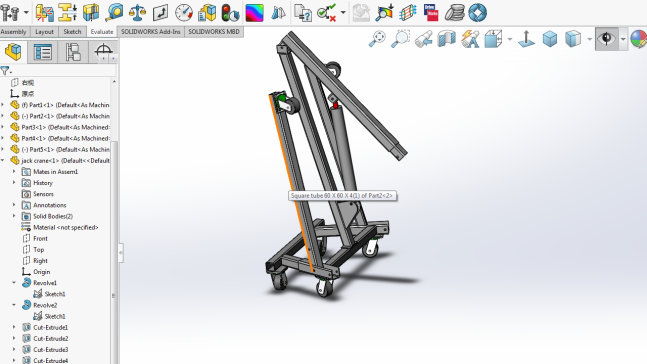Open Dynamic Annotation Views icon
This screenshot has height=364, width=647.
coord(470,39)
